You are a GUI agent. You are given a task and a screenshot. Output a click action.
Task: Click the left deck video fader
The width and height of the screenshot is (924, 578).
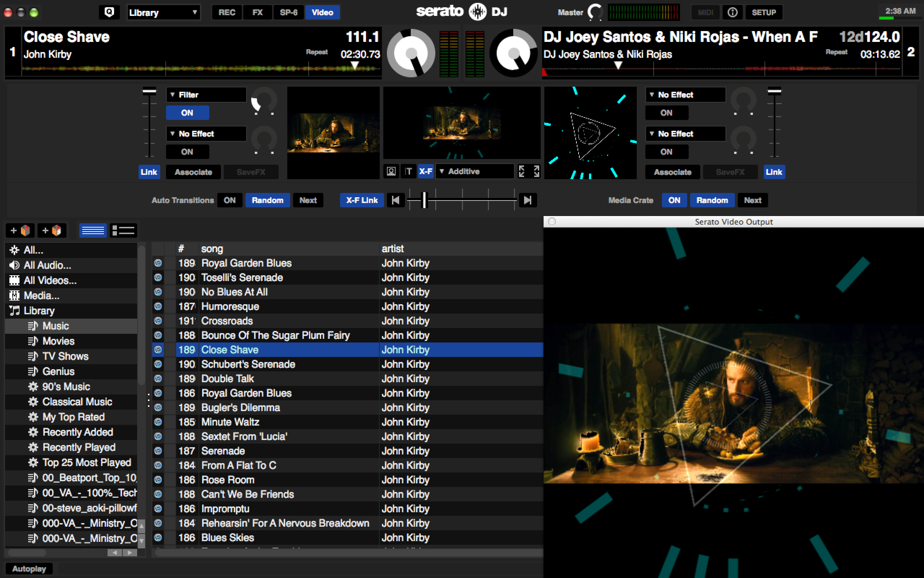click(149, 91)
